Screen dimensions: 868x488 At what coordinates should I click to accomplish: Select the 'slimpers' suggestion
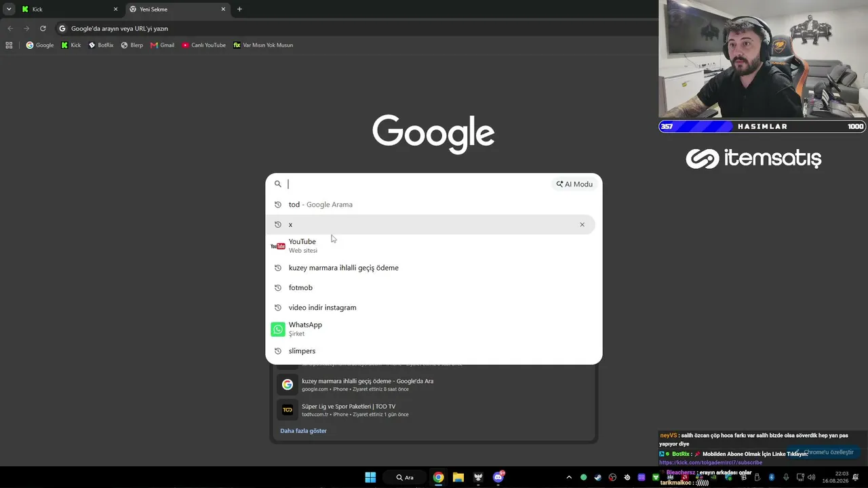[x=431, y=350]
